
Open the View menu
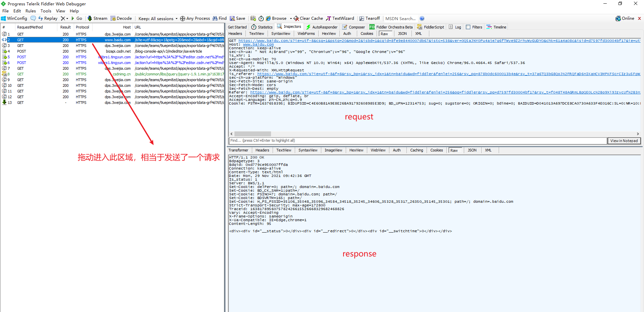[60, 11]
